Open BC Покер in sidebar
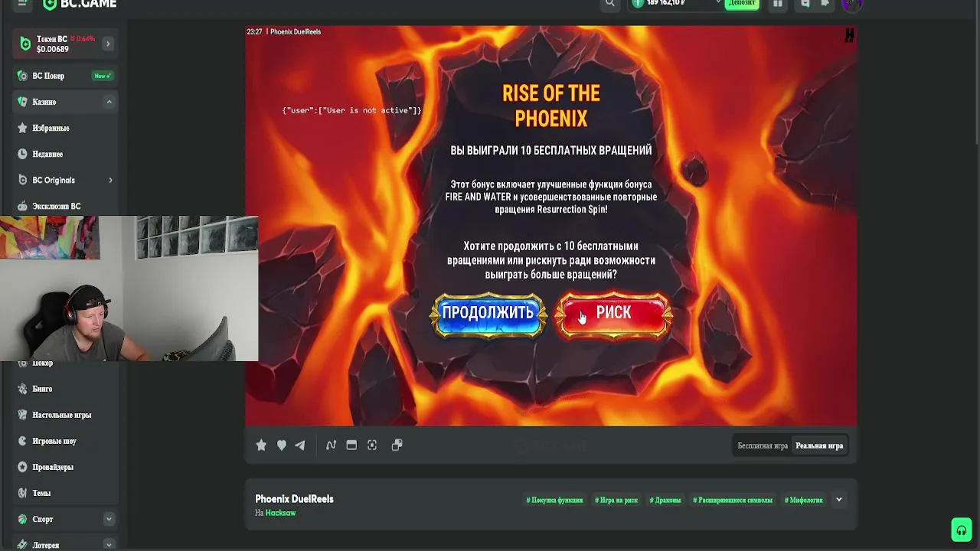 tap(65, 76)
